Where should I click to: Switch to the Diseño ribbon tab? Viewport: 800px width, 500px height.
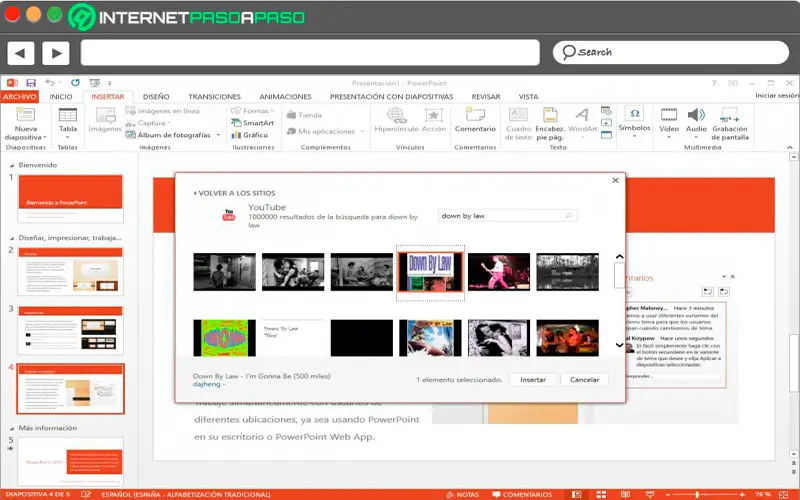156,97
